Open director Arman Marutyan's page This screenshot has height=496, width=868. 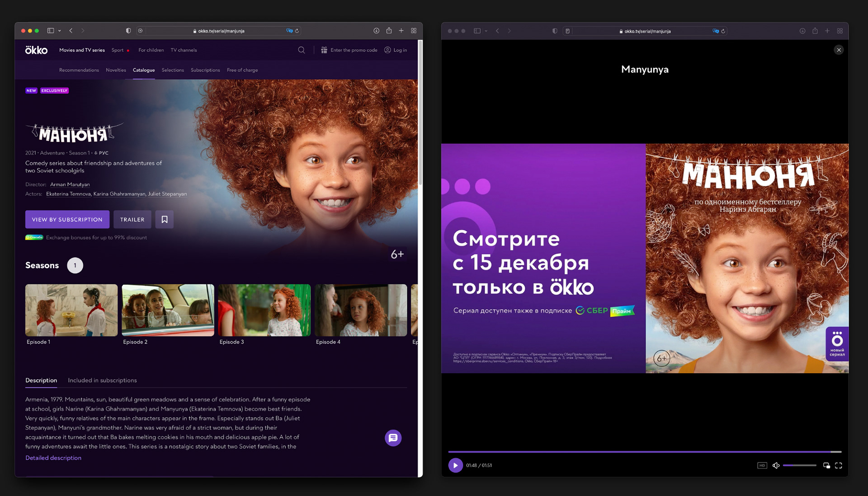[x=70, y=184]
